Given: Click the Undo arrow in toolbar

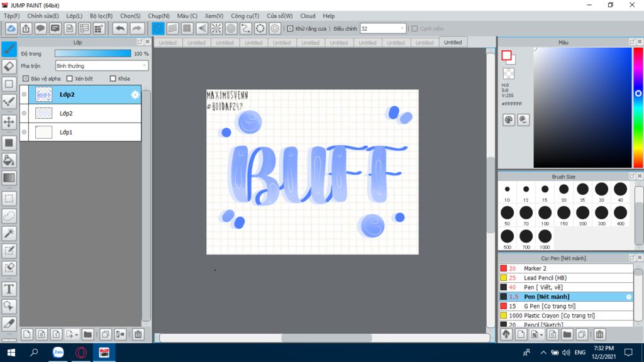Looking at the screenshot, I should pos(120,28).
